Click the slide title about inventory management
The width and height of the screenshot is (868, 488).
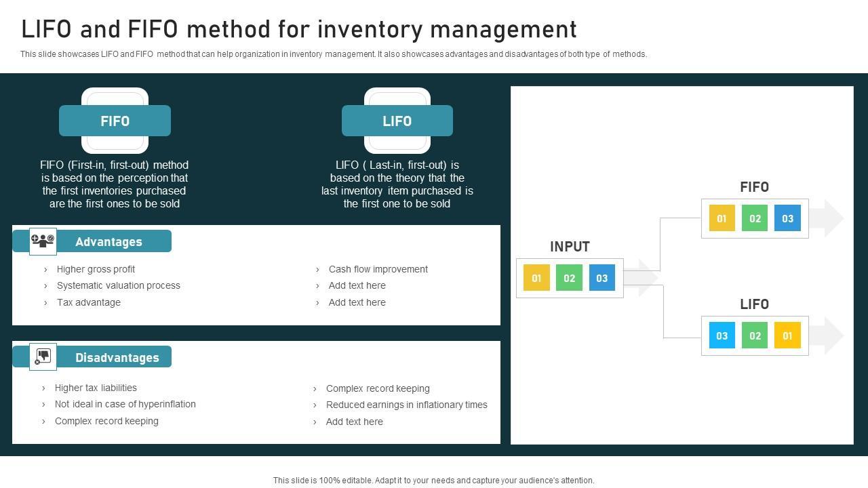point(299,30)
